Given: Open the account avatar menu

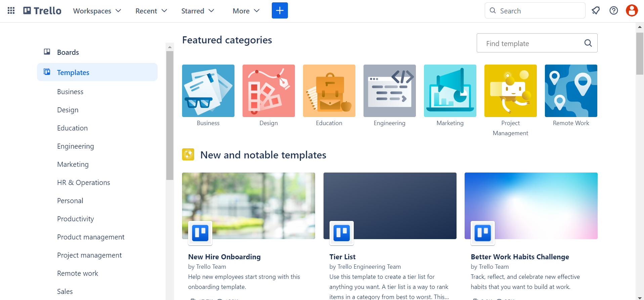Looking at the screenshot, I should pos(632,11).
